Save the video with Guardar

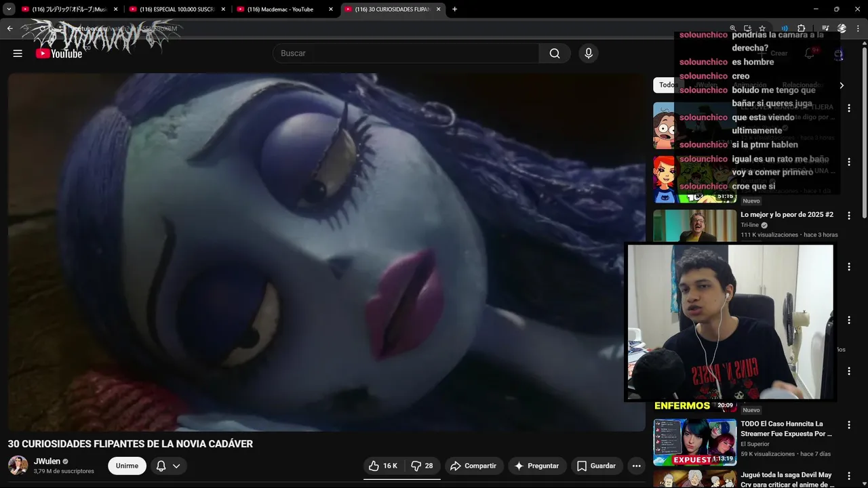(x=597, y=466)
